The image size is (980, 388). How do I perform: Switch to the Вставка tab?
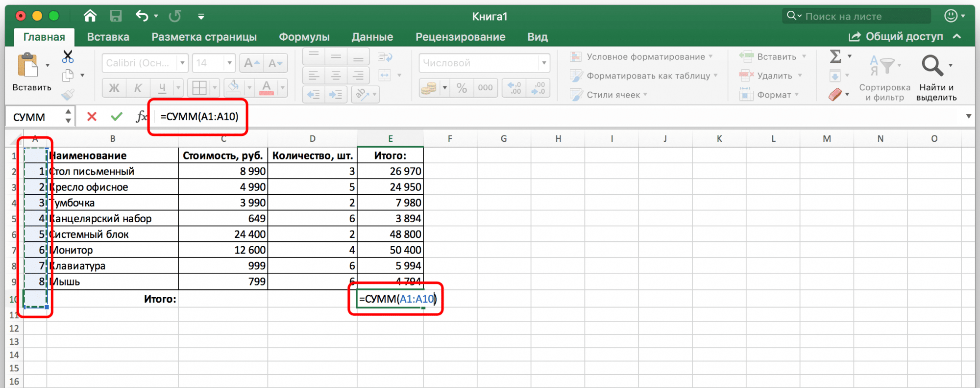point(108,37)
